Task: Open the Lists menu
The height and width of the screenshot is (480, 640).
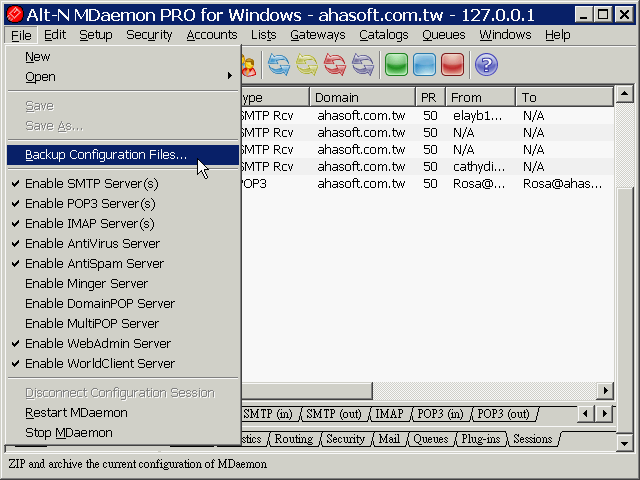Action: point(263,35)
